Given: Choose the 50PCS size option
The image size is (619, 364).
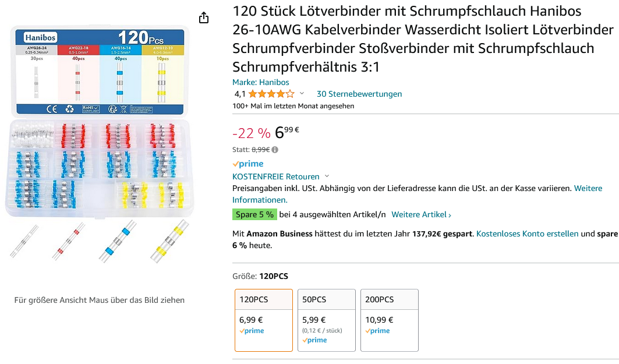Looking at the screenshot, I should pos(326,320).
